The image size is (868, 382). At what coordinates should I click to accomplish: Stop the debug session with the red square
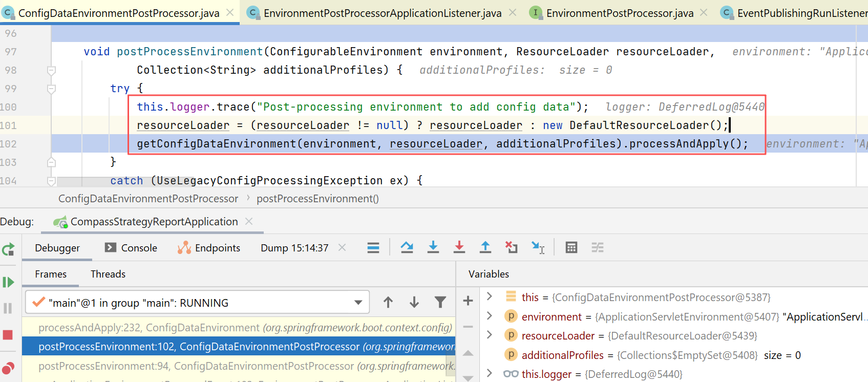pos(8,335)
